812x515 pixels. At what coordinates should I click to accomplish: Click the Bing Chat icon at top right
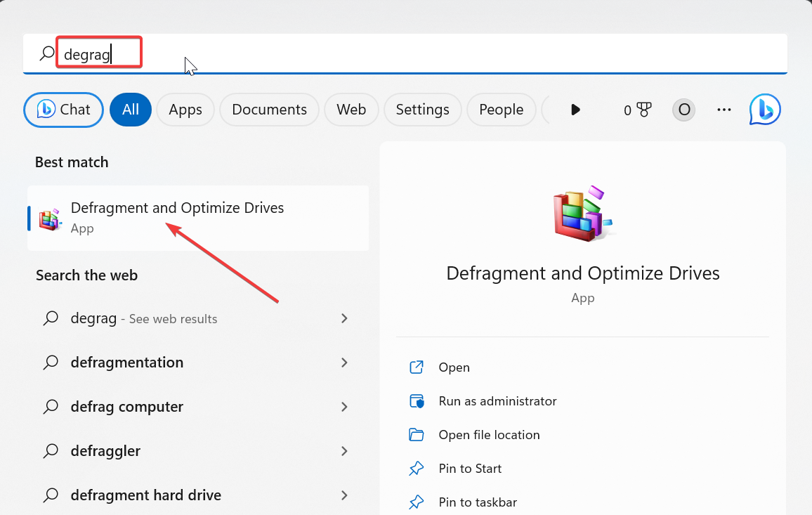coord(765,110)
